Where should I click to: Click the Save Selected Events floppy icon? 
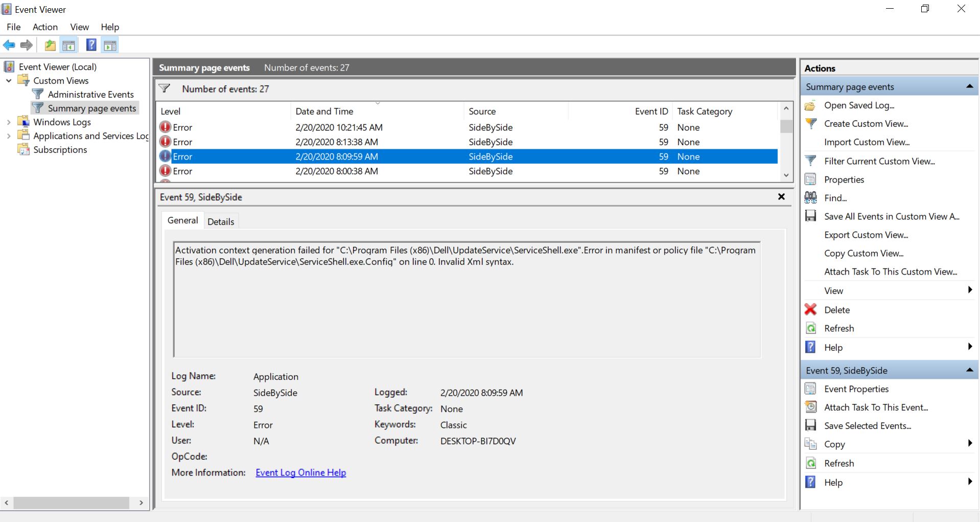coord(810,426)
